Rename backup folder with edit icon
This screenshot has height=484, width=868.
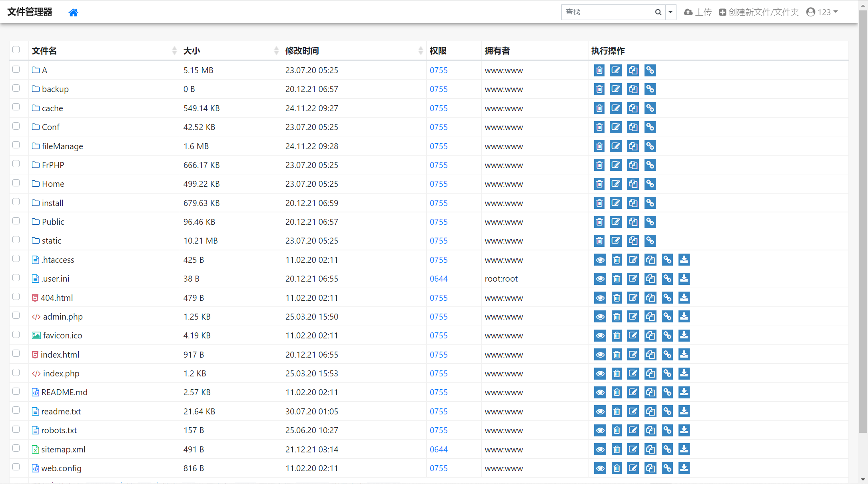point(616,89)
